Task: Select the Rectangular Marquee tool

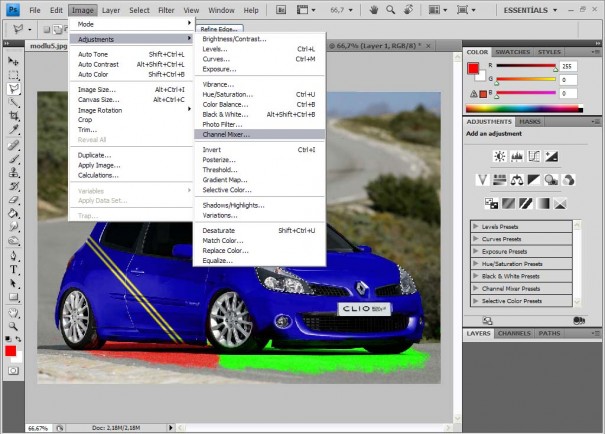Action: click(14, 75)
